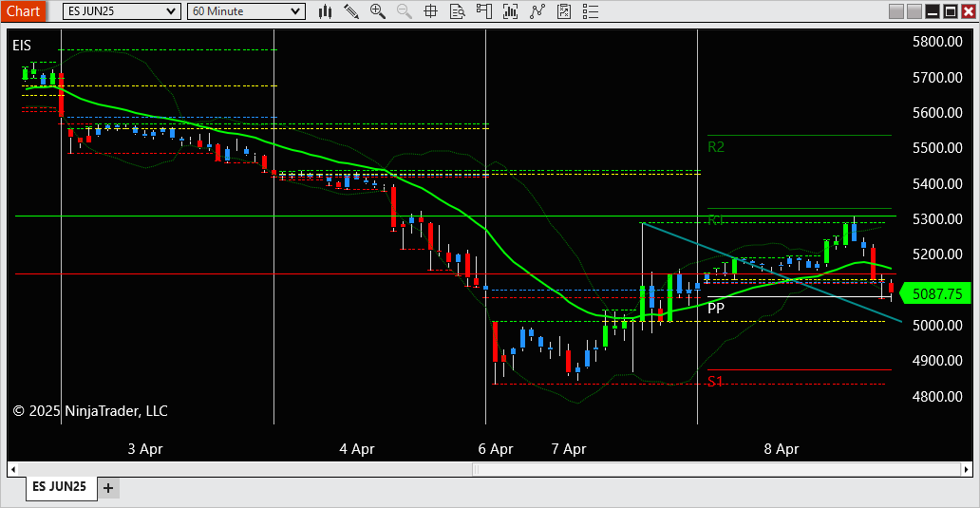The width and height of the screenshot is (980, 508).
Task: Maximize the chart window
Action: click(951, 11)
